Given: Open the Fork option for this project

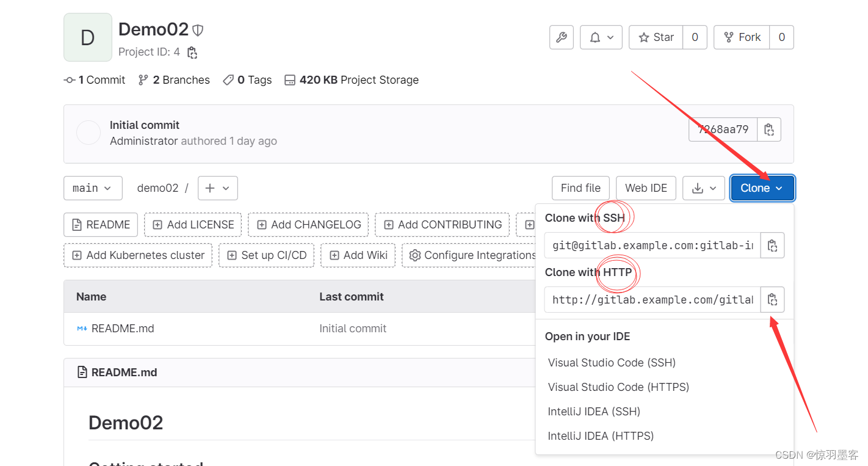Looking at the screenshot, I should click(741, 37).
